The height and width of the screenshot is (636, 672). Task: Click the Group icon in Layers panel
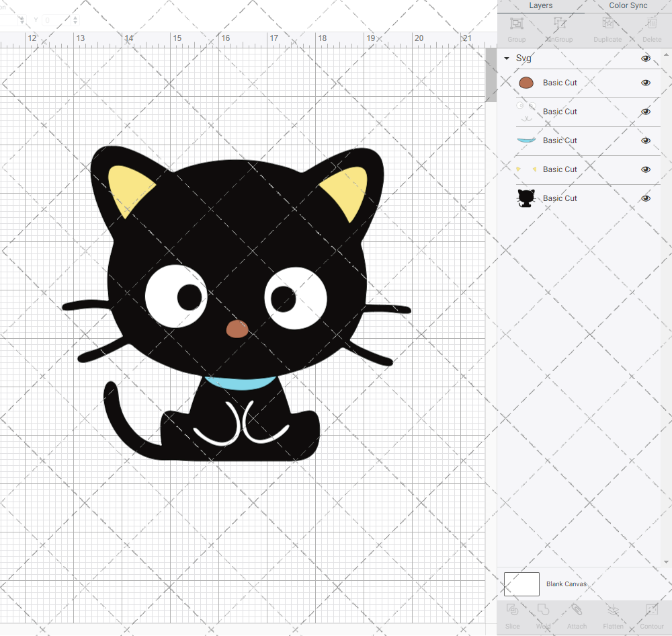[516, 24]
